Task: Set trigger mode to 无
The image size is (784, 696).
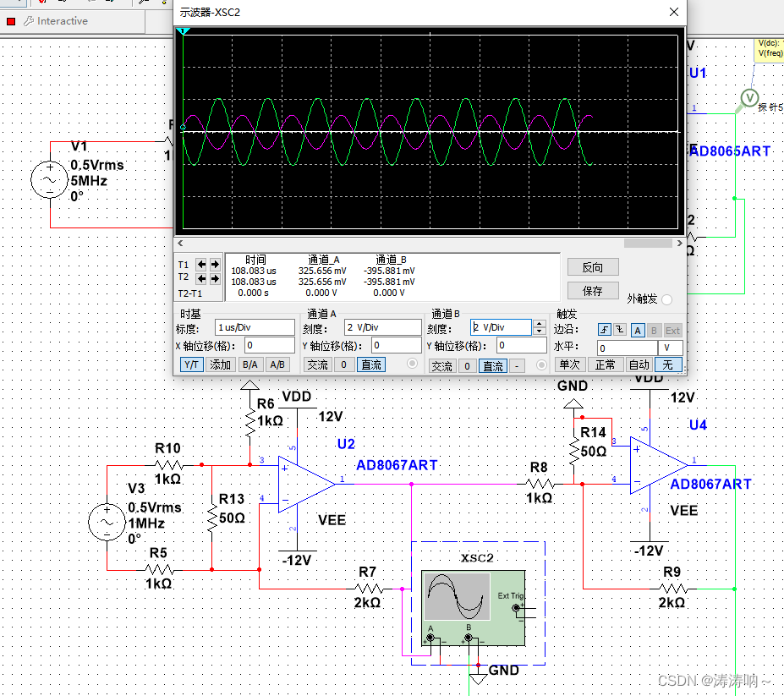Action: (668, 364)
